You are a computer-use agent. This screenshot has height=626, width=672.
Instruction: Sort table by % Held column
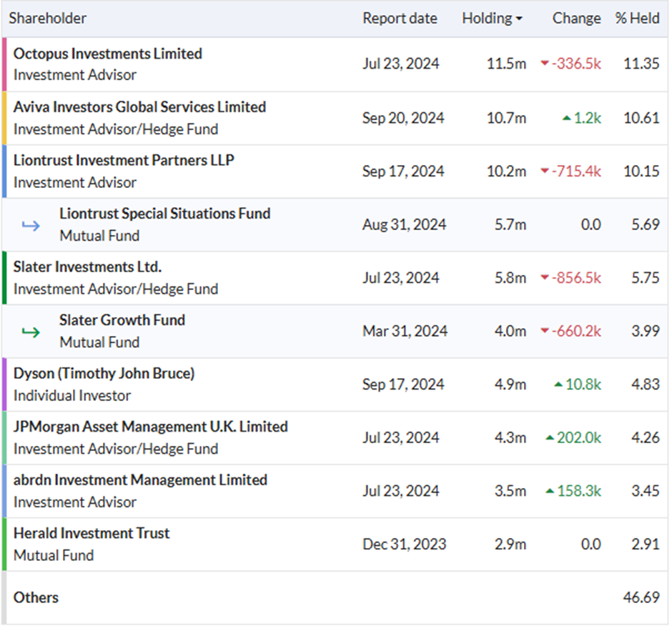coord(637,19)
